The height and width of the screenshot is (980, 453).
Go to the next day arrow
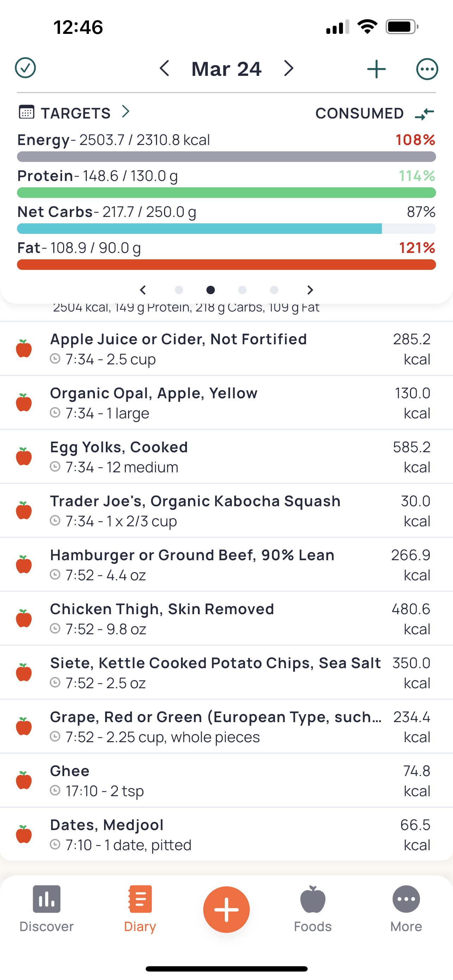pos(289,68)
